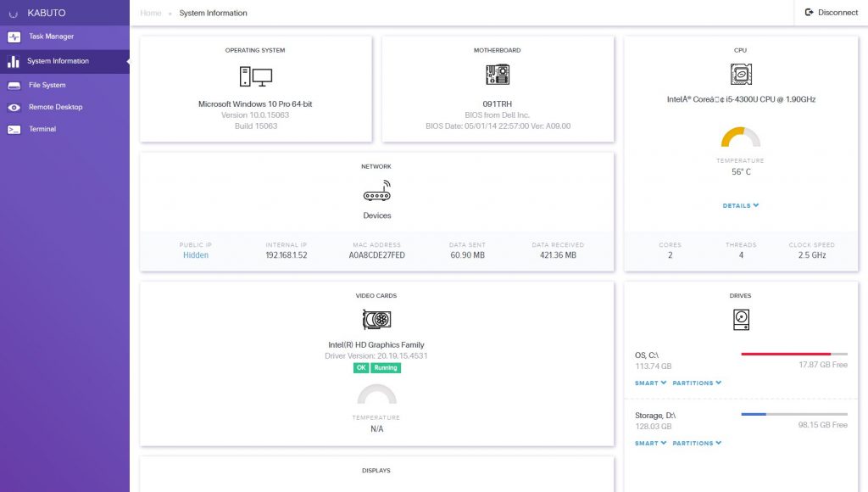
Task: Click the clock speed value 2.5 GHz
Action: pos(812,254)
